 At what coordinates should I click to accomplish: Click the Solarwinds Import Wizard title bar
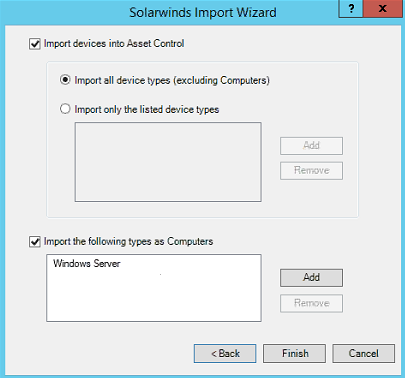[203, 12]
